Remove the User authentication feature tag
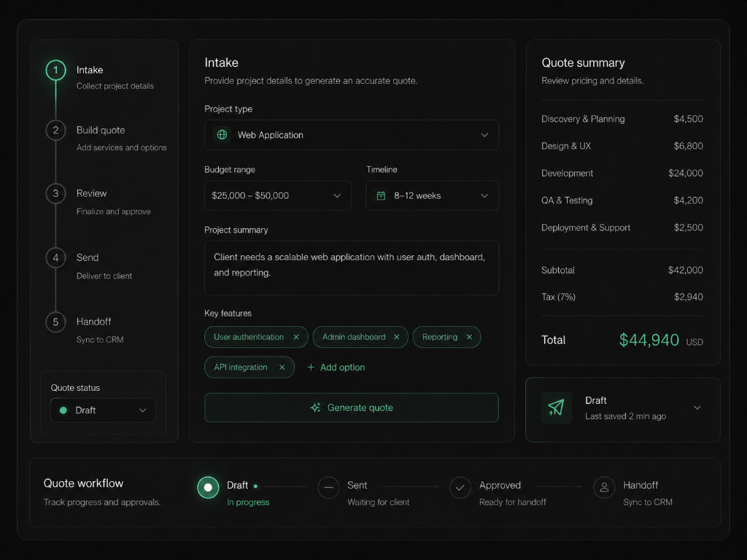Image resolution: width=747 pixels, height=560 pixels. (x=296, y=337)
